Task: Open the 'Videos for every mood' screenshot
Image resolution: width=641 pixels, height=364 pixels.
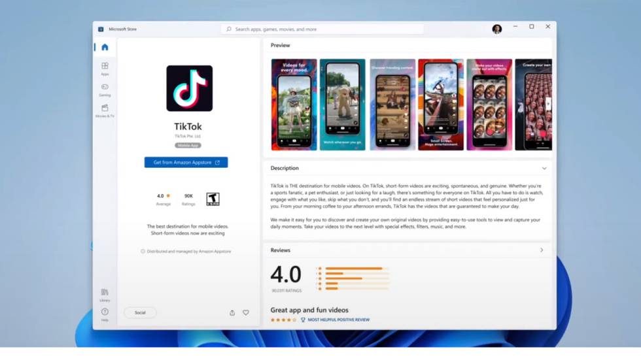Action: coord(294,105)
